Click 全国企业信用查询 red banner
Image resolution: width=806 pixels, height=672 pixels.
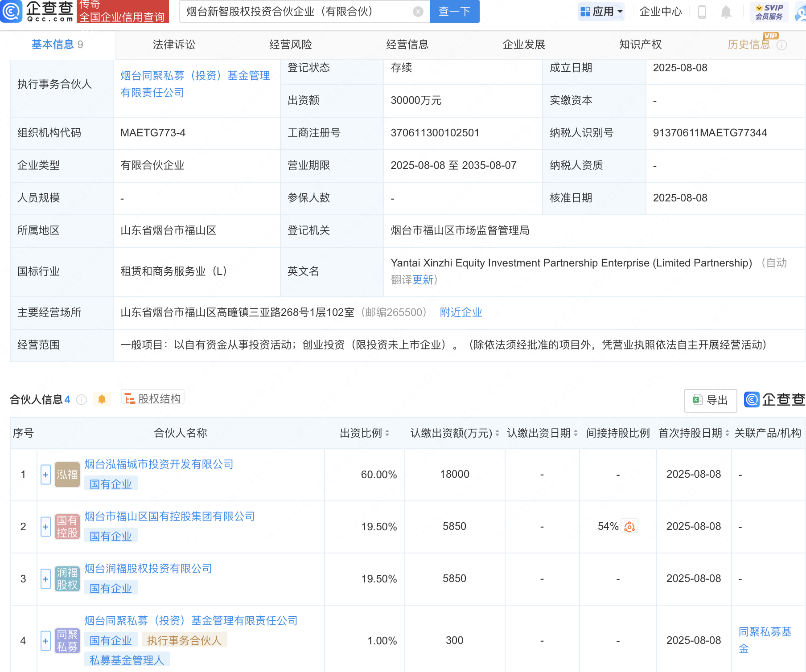tap(123, 12)
